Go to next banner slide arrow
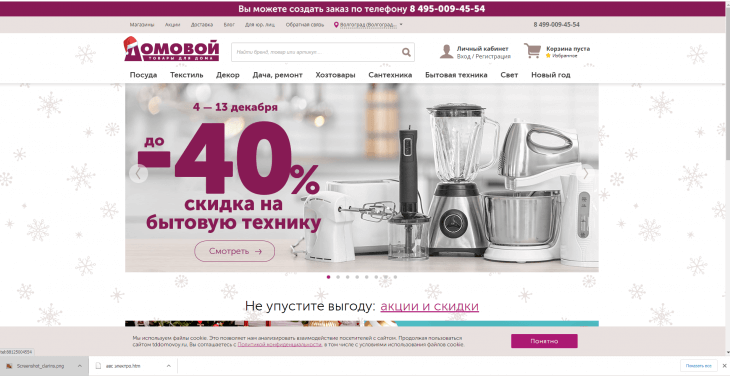 tap(585, 174)
